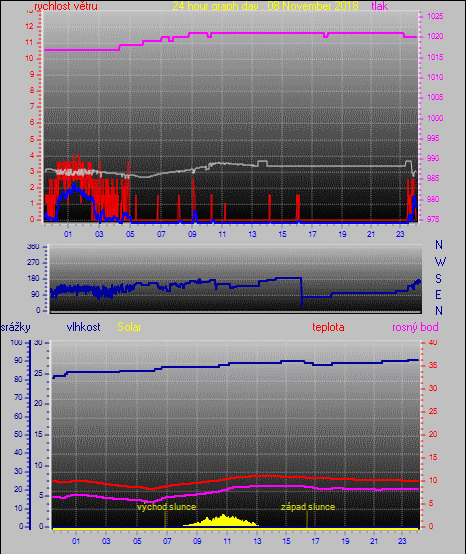The image size is (466, 554).
Task: Click the 'západ slunce' sunset marker
Action: 308,507
